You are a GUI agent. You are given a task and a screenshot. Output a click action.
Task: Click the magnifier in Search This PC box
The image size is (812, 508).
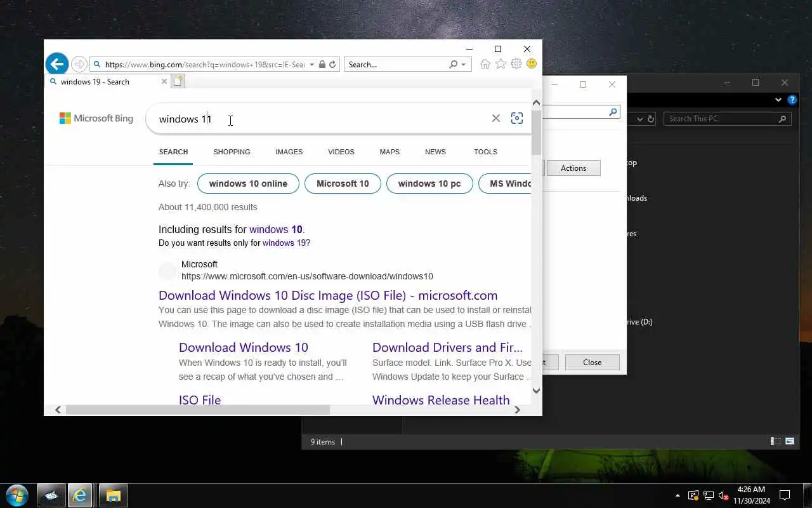[783, 119]
